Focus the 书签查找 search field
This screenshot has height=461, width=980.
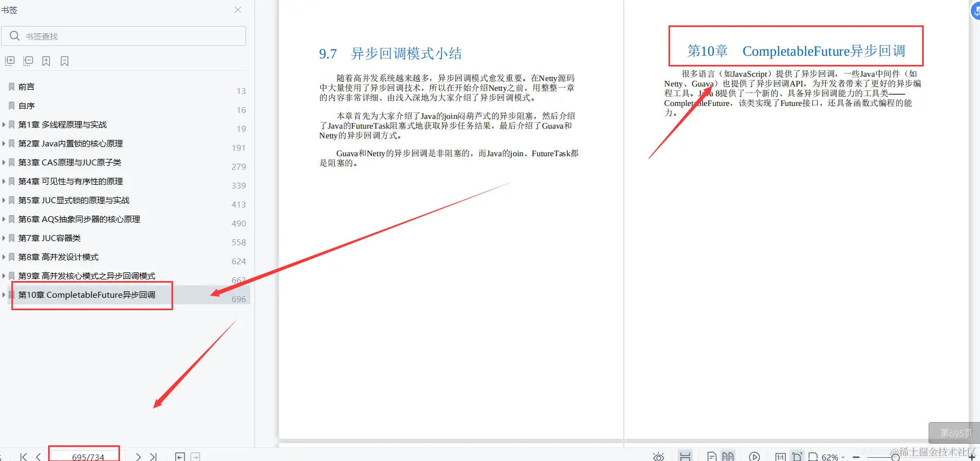(x=124, y=36)
